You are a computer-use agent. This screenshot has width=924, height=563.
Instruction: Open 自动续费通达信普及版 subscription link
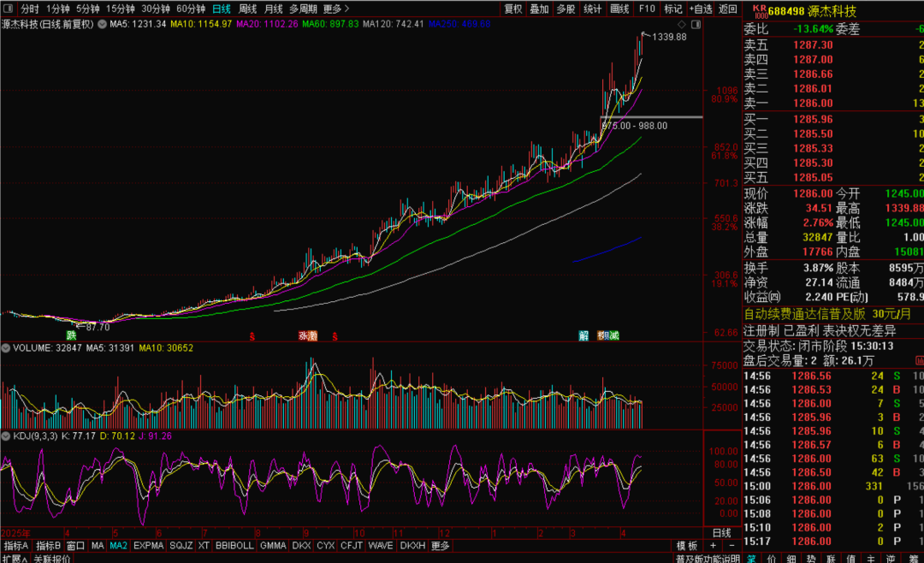coord(804,314)
